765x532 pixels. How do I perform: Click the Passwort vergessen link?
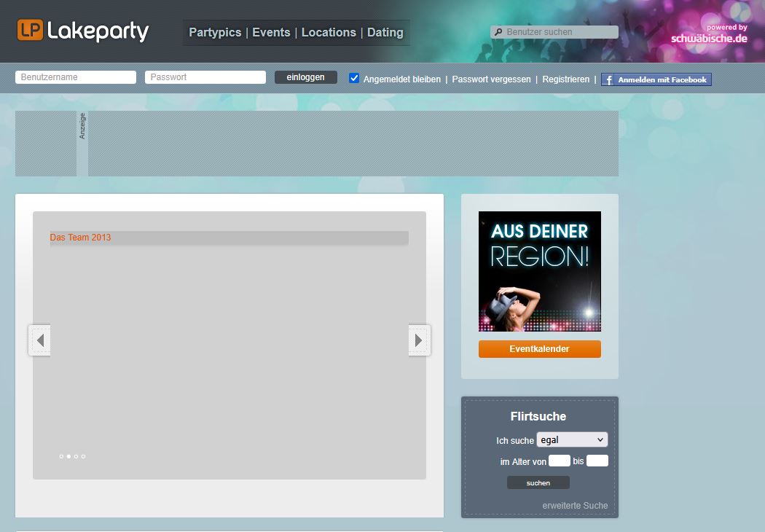pos(491,79)
